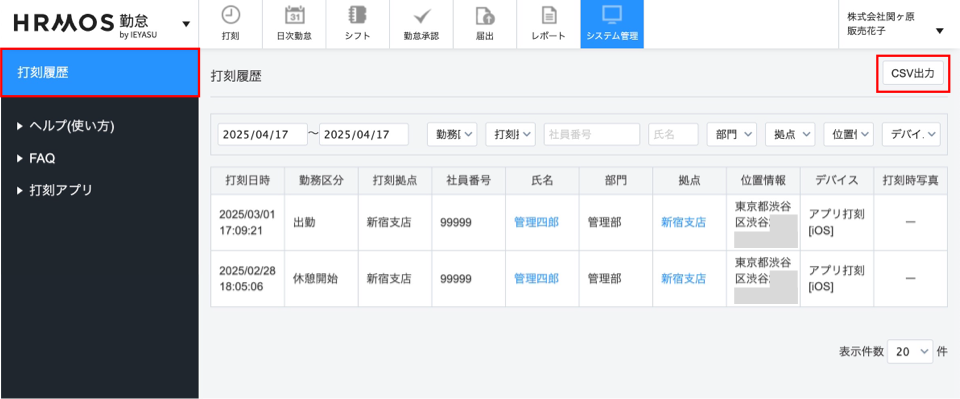
Task: Click the 社員番号 column header
Action: coord(468,181)
